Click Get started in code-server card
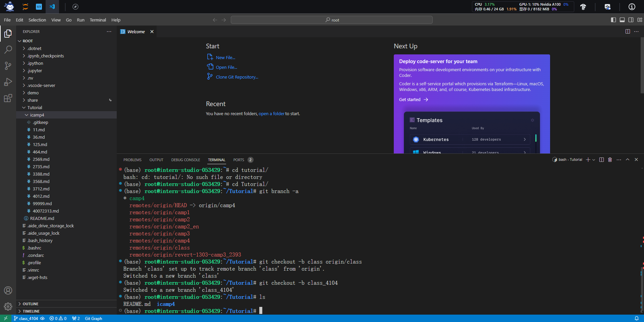 point(414,100)
